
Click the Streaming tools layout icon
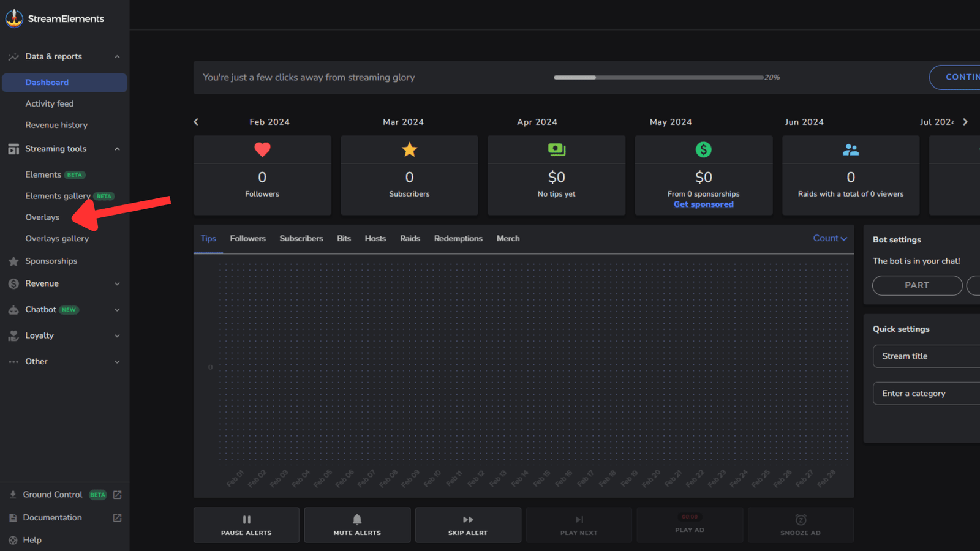[13, 149]
